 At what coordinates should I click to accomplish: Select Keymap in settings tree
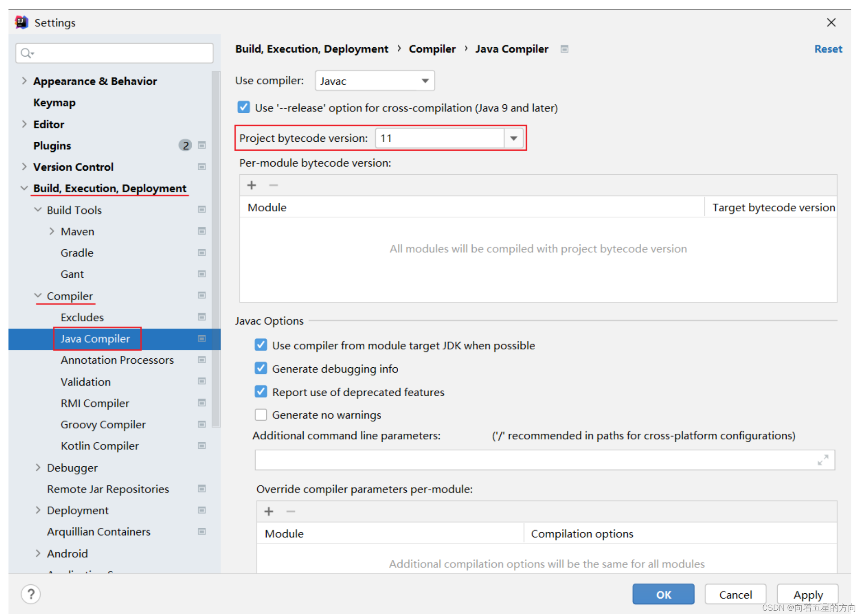tap(54, 103)
